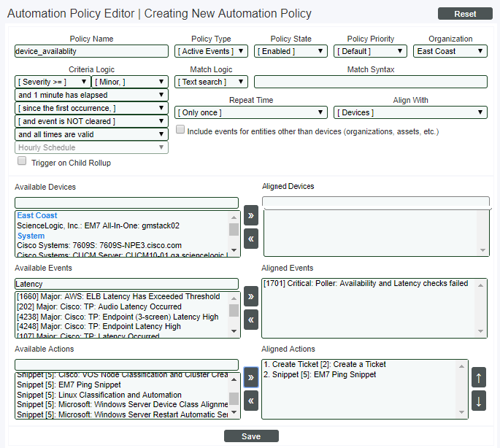
Task: Remove action from Aligned Actions list
Action: tap(251, 401)
